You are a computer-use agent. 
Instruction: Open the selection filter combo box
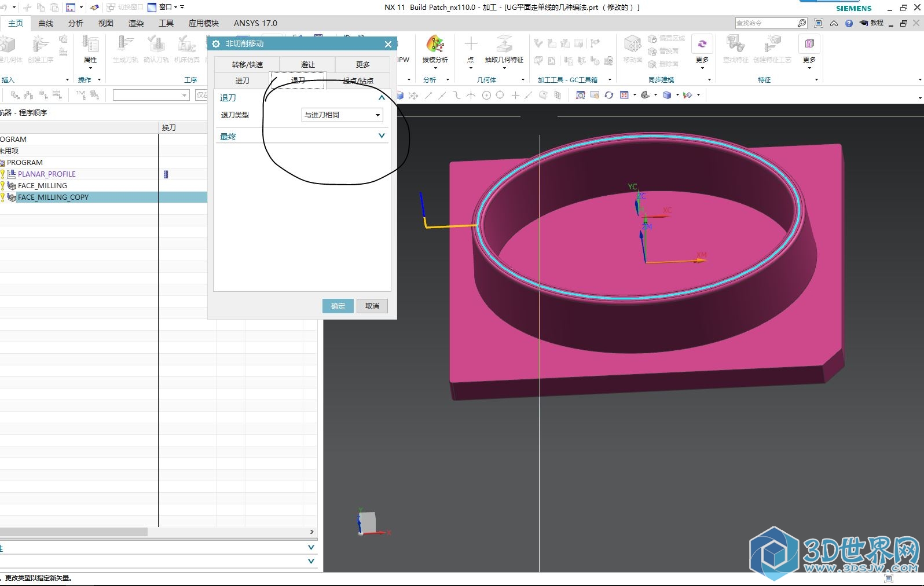[151, 95]
